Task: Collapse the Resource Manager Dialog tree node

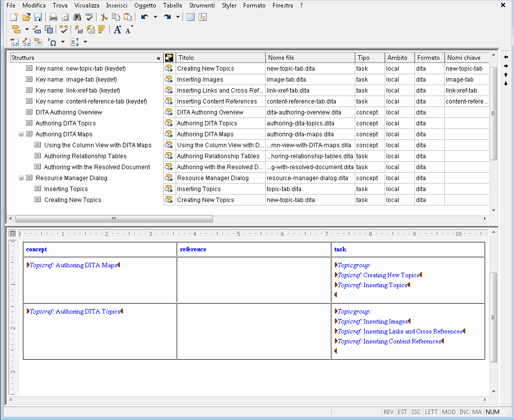Action: coord(21,178)
